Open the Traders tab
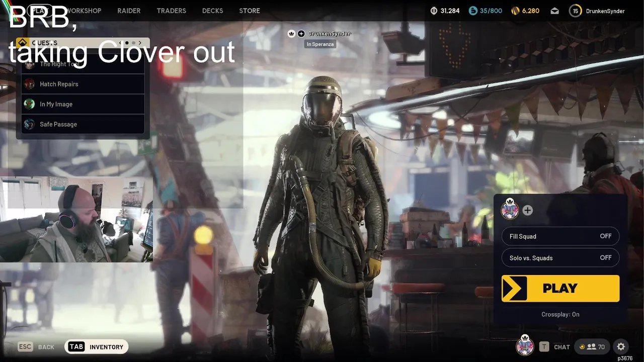Screen dimensions: 644x362 pyautogui.click(x=171, y=11)
